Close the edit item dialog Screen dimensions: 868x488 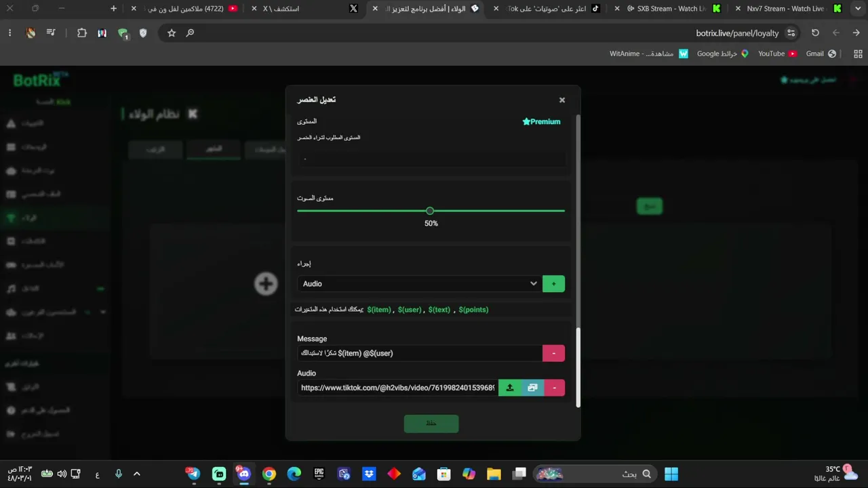click(x=561, y=100)
